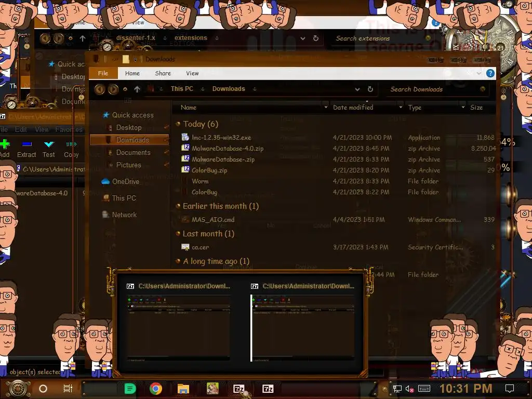Collapse the Today (6) group
Viewport: 532px width, 399px height.
[178, 124]
